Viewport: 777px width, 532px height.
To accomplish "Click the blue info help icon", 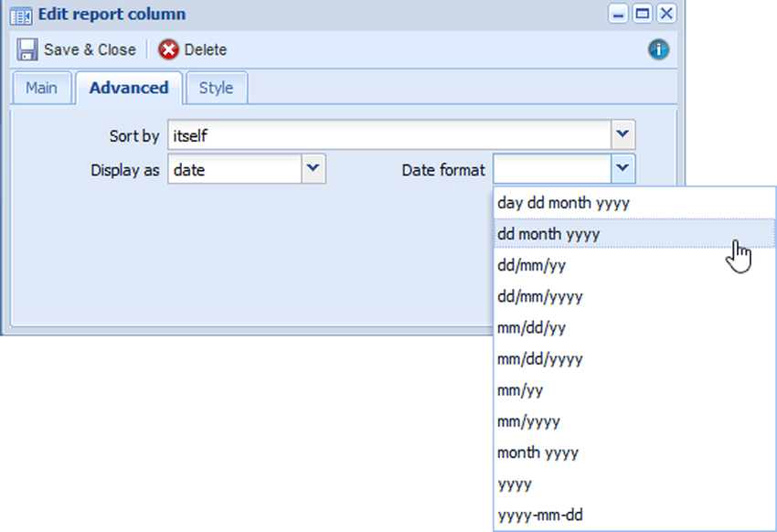I will point(658,49).
